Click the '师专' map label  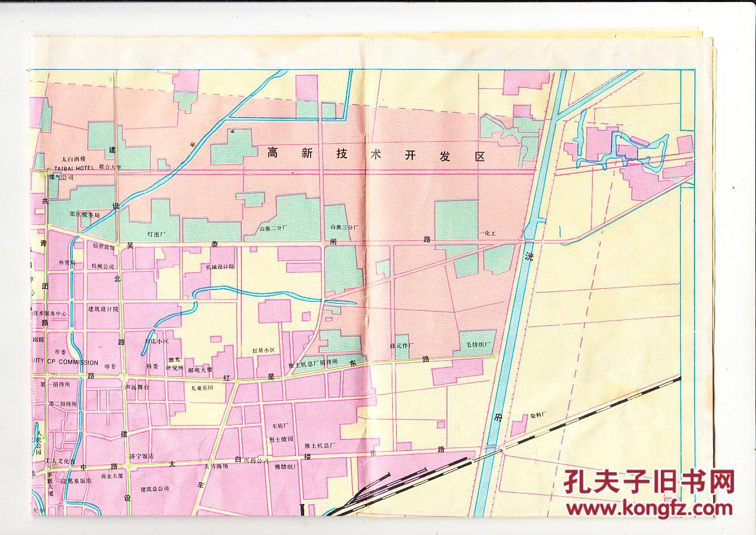point(111,366)
